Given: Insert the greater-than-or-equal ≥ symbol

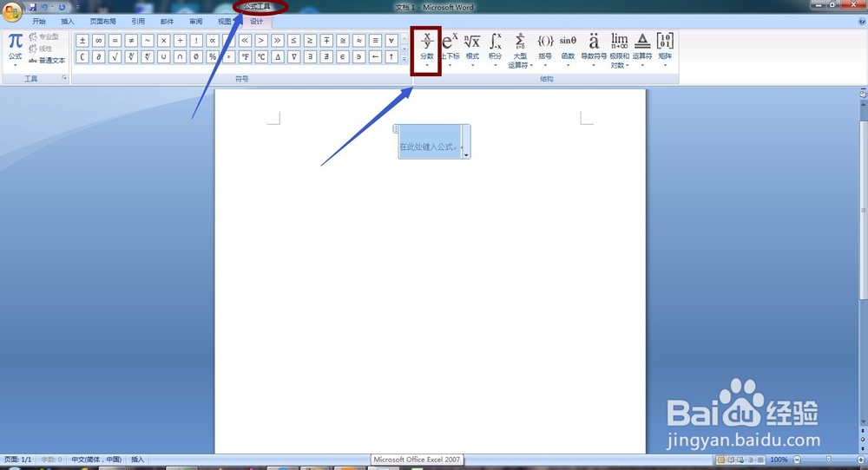Looking at the screenshot, I should (x=310, y=41).
